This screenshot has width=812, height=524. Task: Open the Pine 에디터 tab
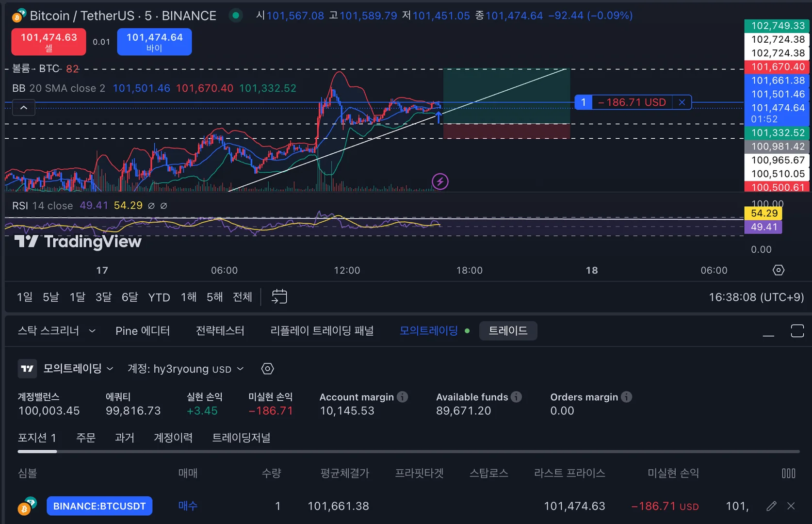(x=143, y=331)
